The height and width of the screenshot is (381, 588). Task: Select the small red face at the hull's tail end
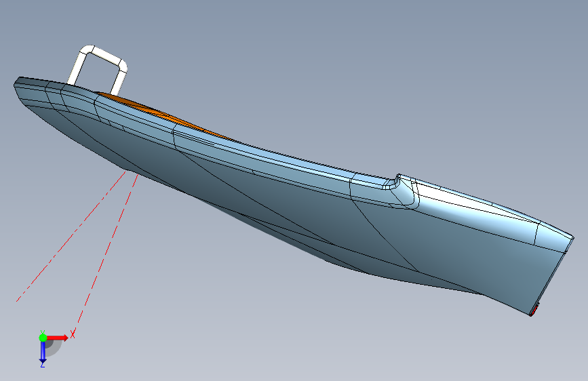(534, 311)
